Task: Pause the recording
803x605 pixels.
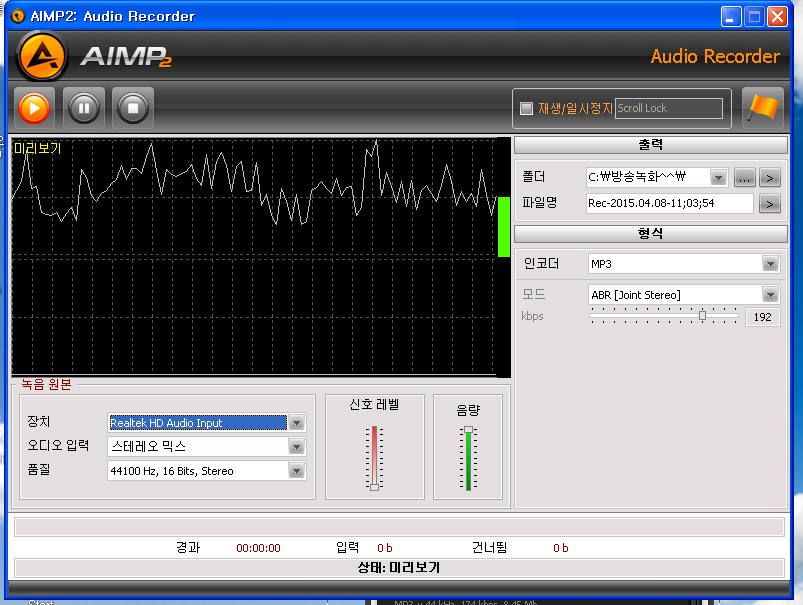Action: coord(83,107)
